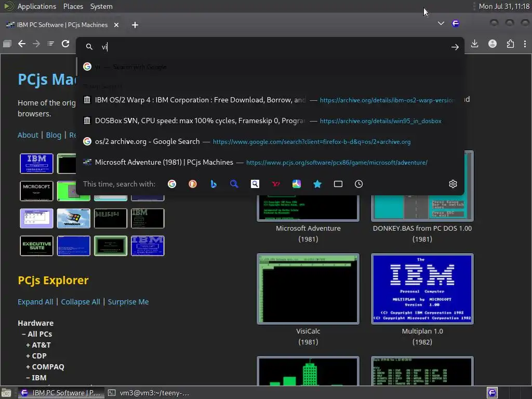Open the sidebar panel icon
Screen dimensions: 532x399
pyautogui.click(x=7, y=44)
